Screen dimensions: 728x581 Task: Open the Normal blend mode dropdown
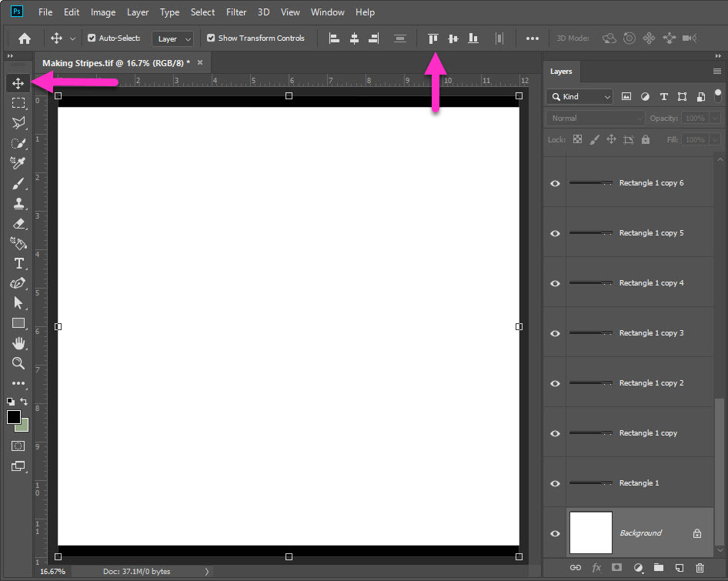tap(595, 119)
